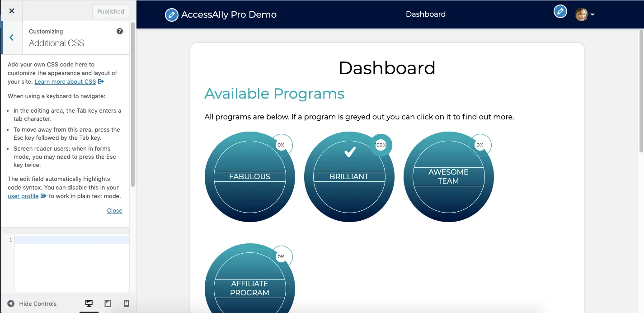Screen dimensions: 644x313
Task: Click the Published button
Action: 110,11
